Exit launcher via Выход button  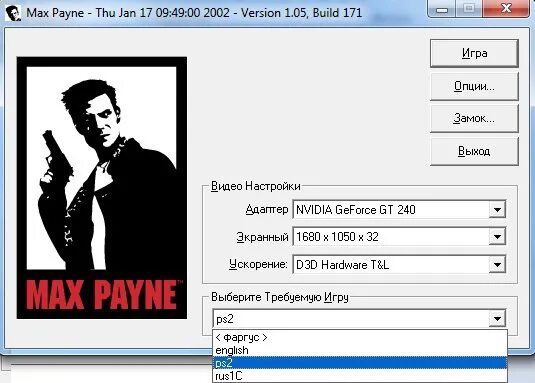pyautogui.click(x=474, y=151)
